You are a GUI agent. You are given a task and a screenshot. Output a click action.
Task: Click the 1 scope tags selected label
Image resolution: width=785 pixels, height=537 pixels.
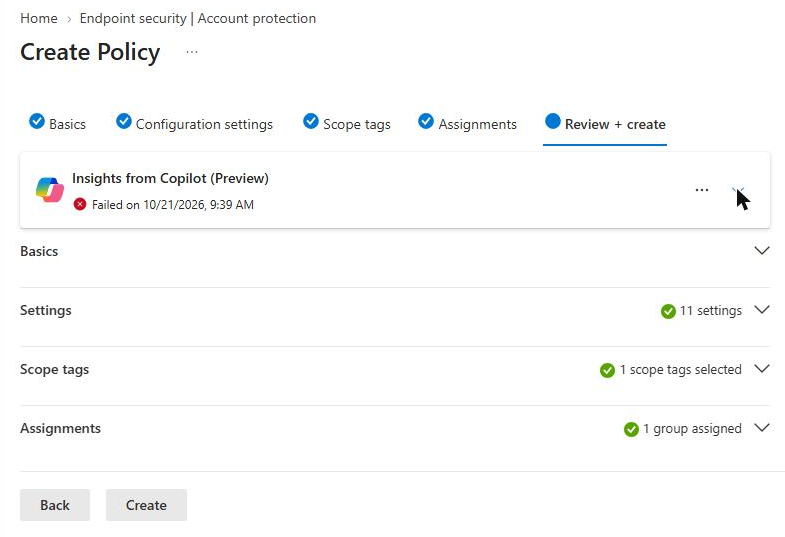coord(680,370)
